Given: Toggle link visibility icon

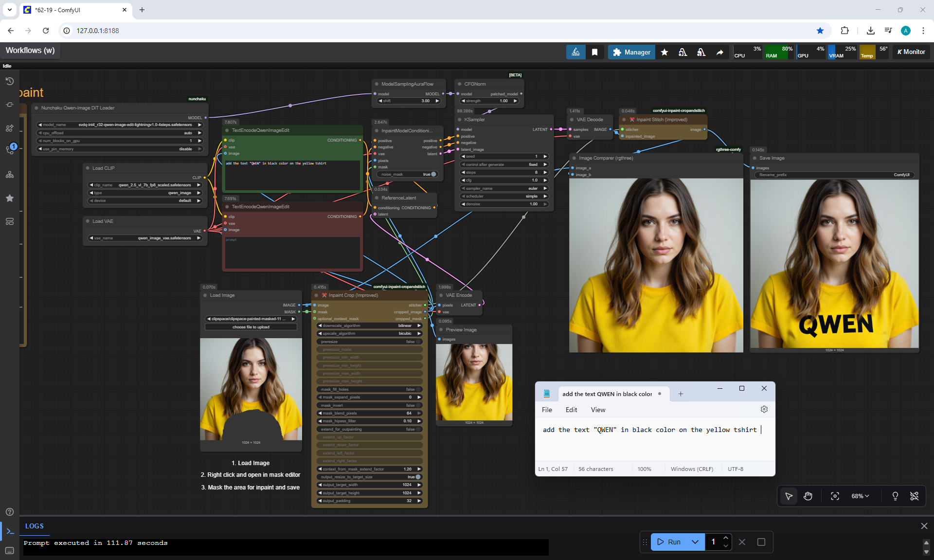Looking at the screenshot, I should 914,496.
